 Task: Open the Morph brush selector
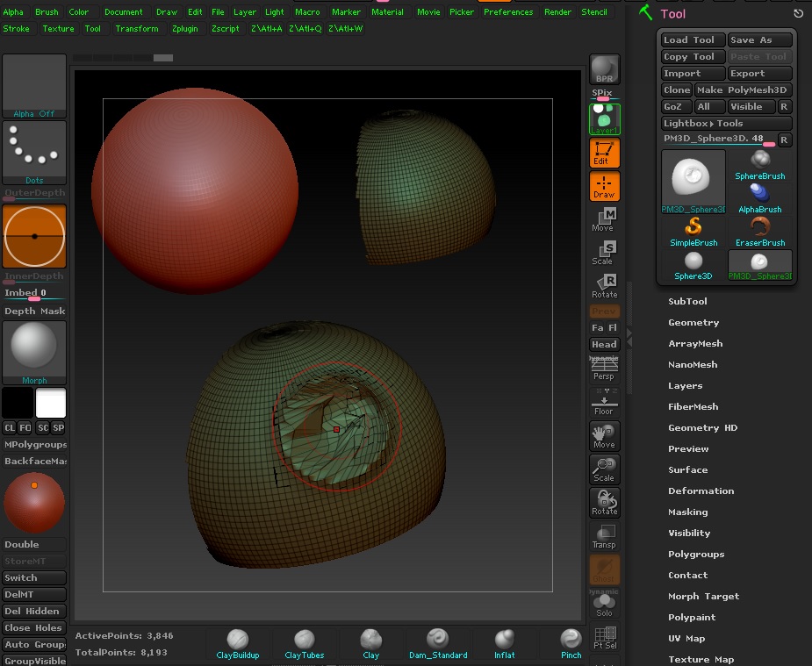point(34,353)
